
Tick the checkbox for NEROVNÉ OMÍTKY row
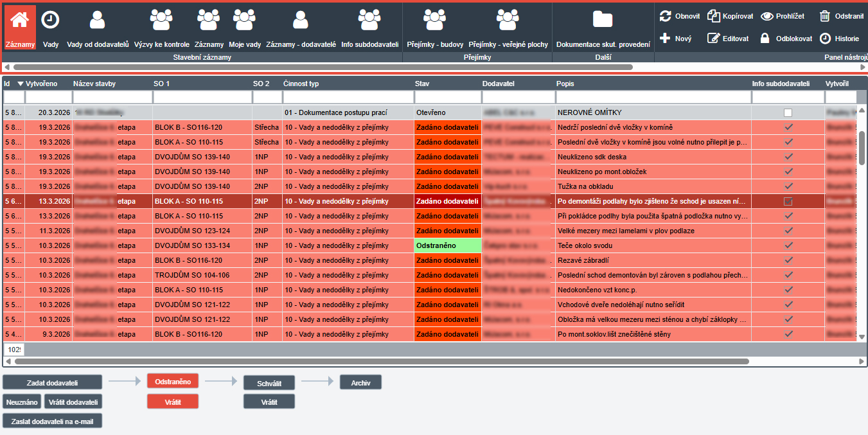click(x=788, y=113)
